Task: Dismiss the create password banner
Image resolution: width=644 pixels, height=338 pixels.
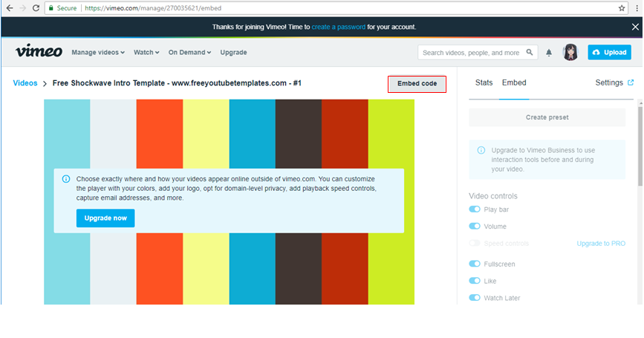Action: (635, 27)
